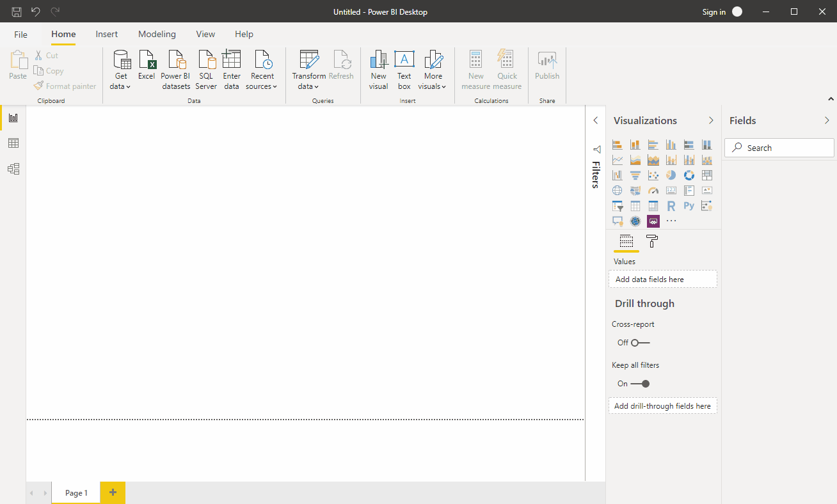
Task: Turn off Keep all filters toggle
Action: [x=640, y=384]
